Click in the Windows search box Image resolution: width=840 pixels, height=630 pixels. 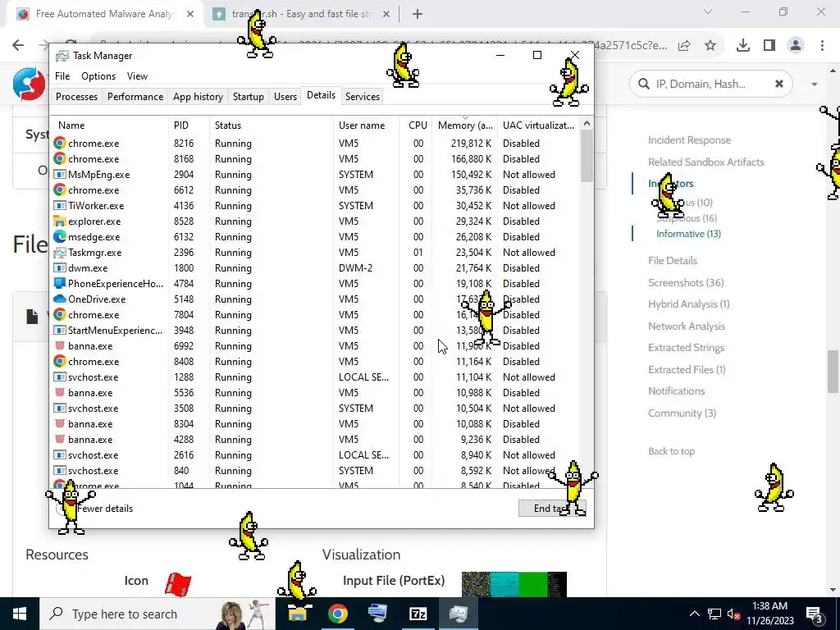point(157,614)
